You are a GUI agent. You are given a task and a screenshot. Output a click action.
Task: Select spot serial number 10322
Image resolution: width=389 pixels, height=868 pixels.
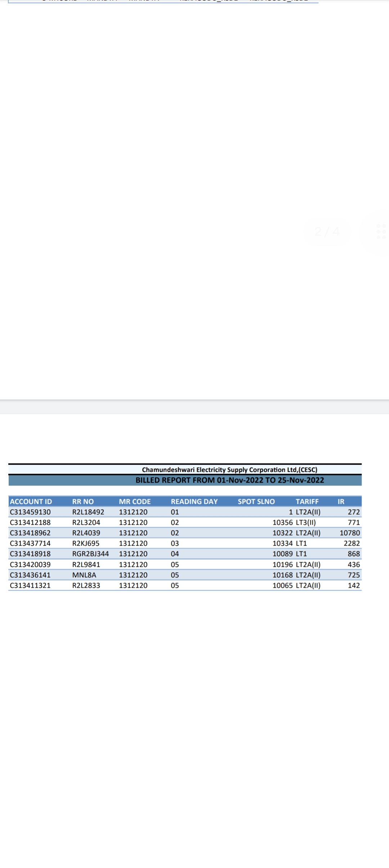pyautogui.click(x=283, y=533)
